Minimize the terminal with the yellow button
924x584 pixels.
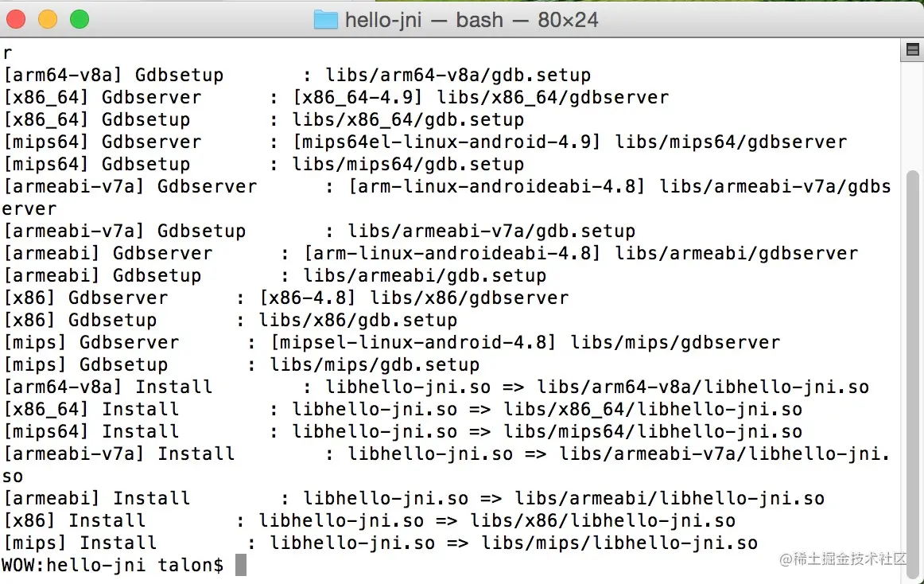48,19
